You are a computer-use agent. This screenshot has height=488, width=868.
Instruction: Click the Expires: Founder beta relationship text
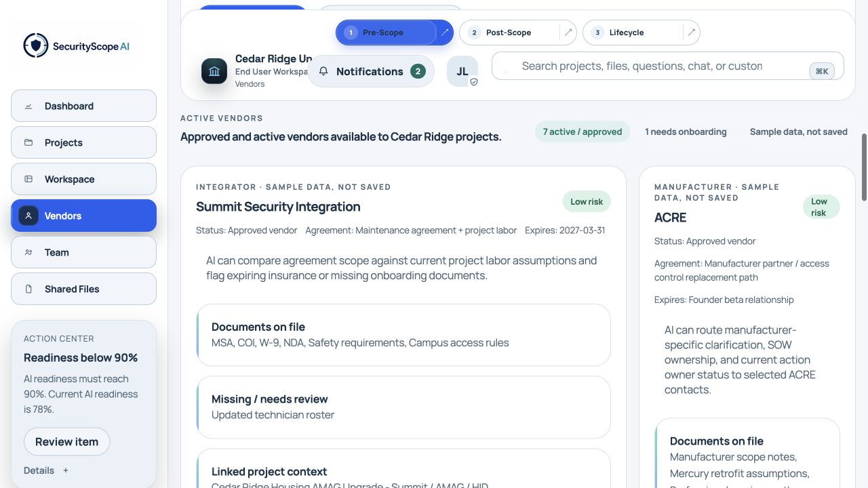coord(724,300)
